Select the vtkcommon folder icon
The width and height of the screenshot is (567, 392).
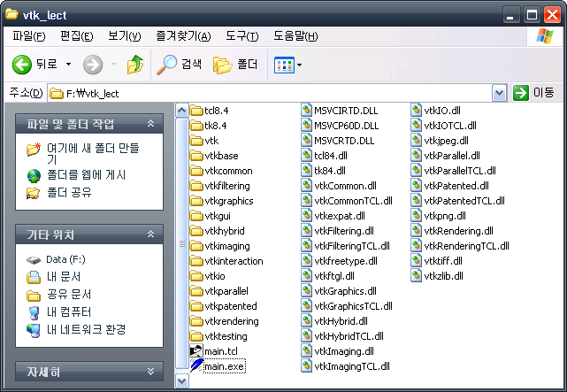click(196, 171)
